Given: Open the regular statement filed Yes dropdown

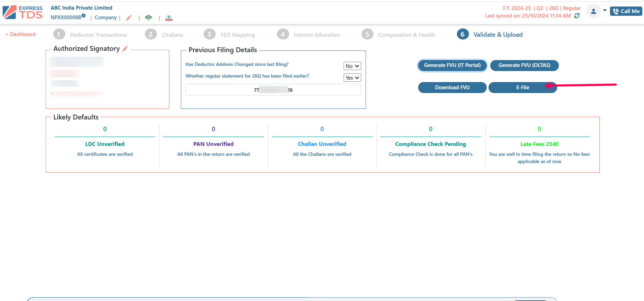Looking at the screenshot, I should [x=352, y=78].
